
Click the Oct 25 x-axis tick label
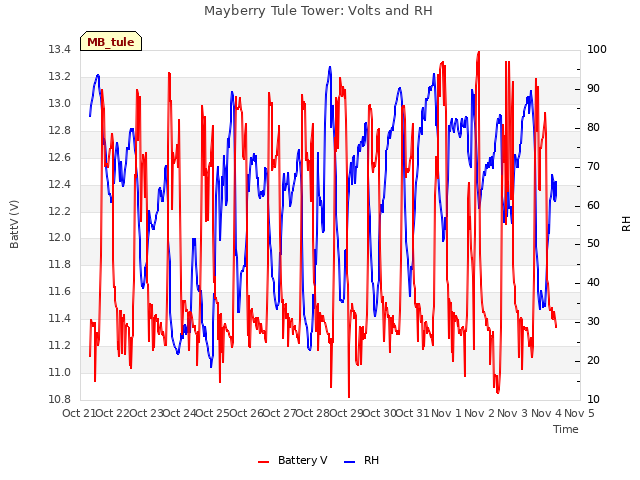coord(213,413)
